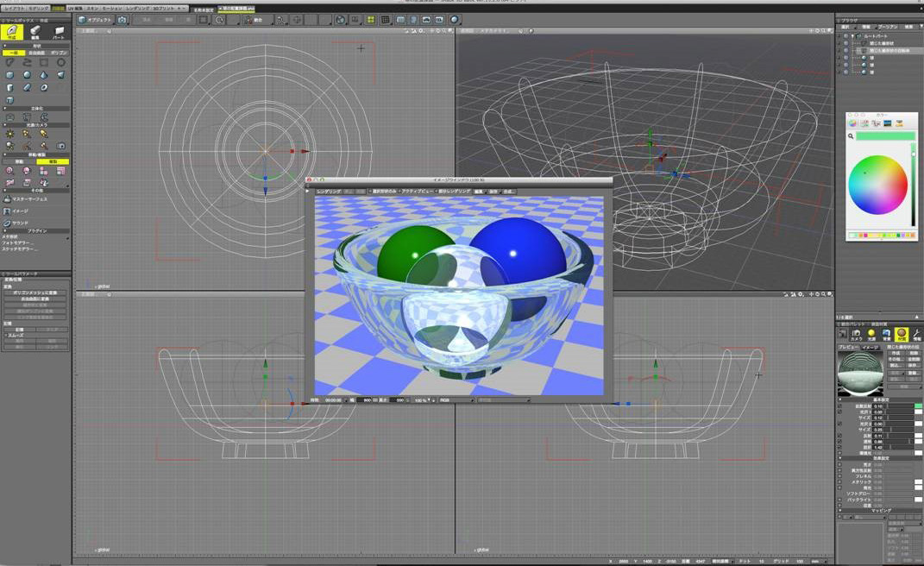Viewport: 924px width, 566px height.
Task: Toggle visibility of closed line shape item
Action: click(x=845, y=43)
